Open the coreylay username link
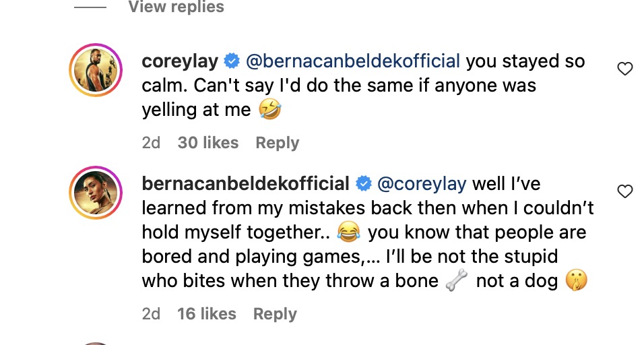Viewport: 644px width, 345px height. (x=180, y=62)
